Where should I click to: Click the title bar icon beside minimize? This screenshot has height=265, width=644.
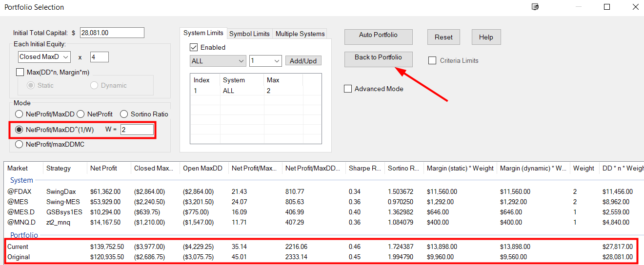click(535, 7)
